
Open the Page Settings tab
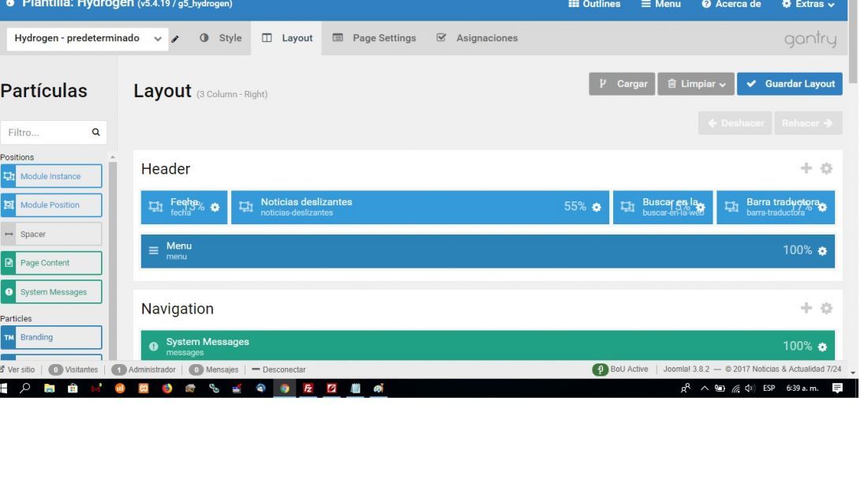coord(374,38)
